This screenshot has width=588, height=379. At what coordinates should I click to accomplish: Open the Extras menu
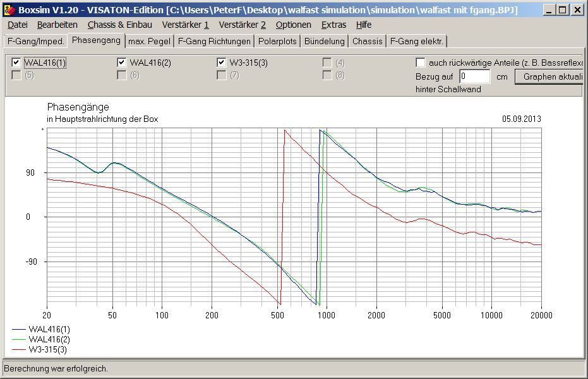point(333,25)
